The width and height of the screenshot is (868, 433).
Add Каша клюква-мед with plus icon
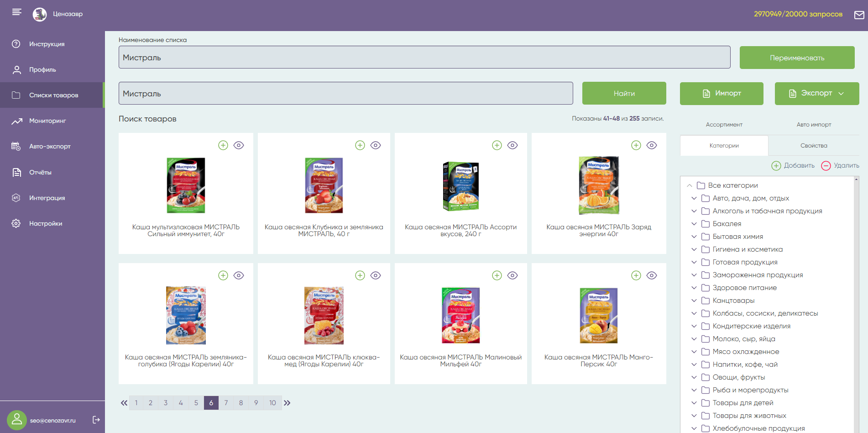[360, 275]
